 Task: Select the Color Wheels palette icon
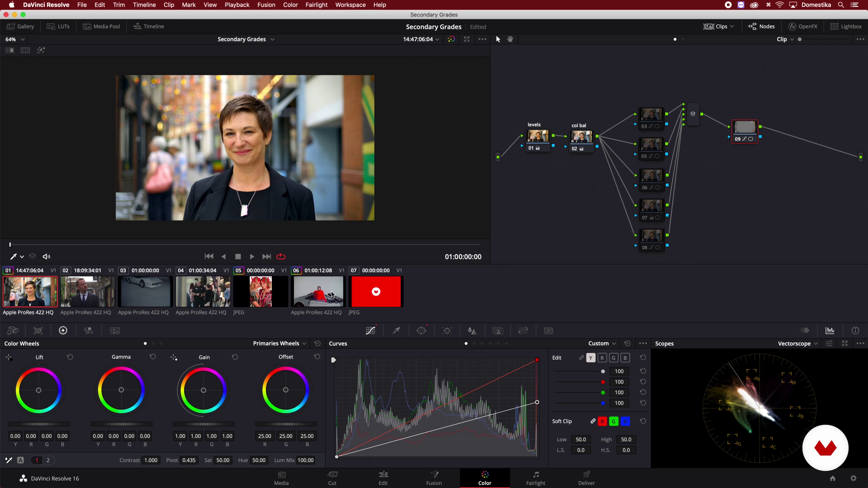pyautogui.click(x=63, y=331)
